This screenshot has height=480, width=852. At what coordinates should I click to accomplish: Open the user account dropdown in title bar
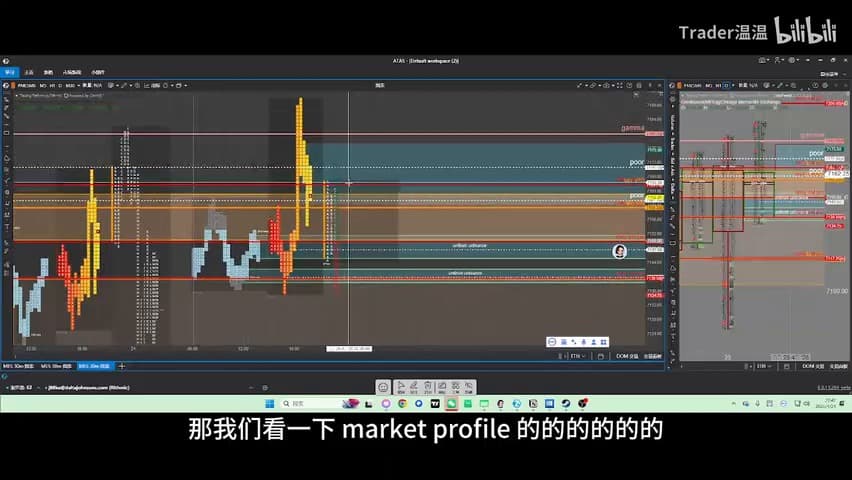coord(780,60)
